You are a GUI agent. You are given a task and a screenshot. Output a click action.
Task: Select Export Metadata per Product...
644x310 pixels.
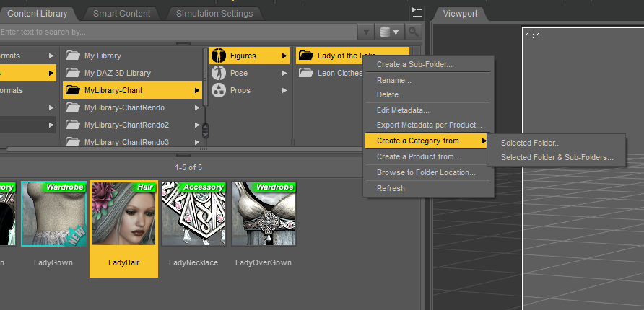[427, 125]
